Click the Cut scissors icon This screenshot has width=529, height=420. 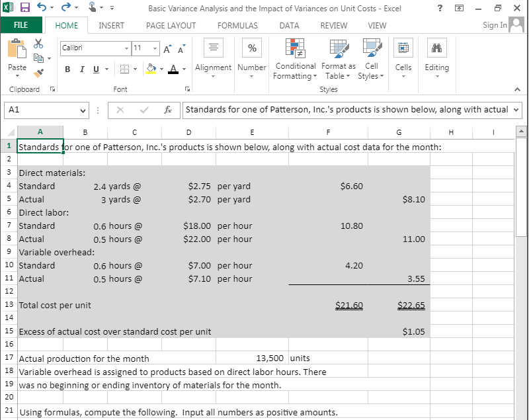click(38, 44)
